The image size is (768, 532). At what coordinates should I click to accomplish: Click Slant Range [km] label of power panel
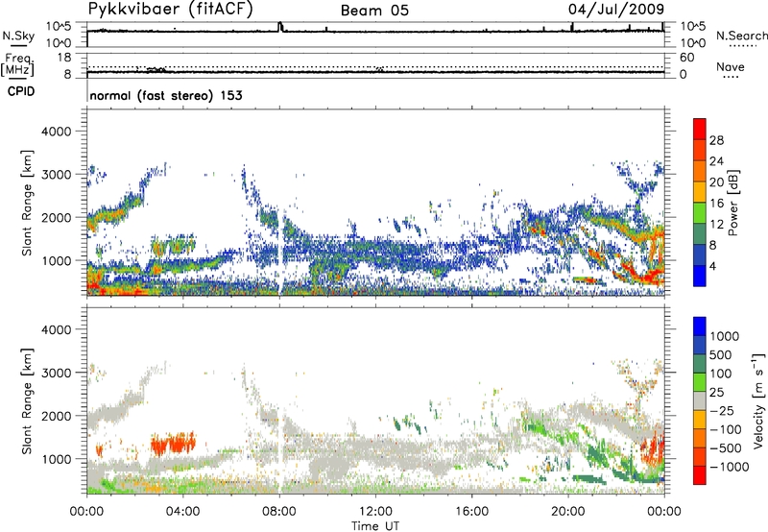(x=27, y=203)
